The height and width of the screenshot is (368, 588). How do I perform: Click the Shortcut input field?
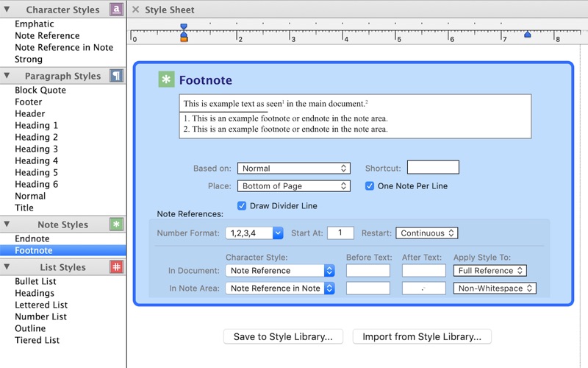point(433,167)
